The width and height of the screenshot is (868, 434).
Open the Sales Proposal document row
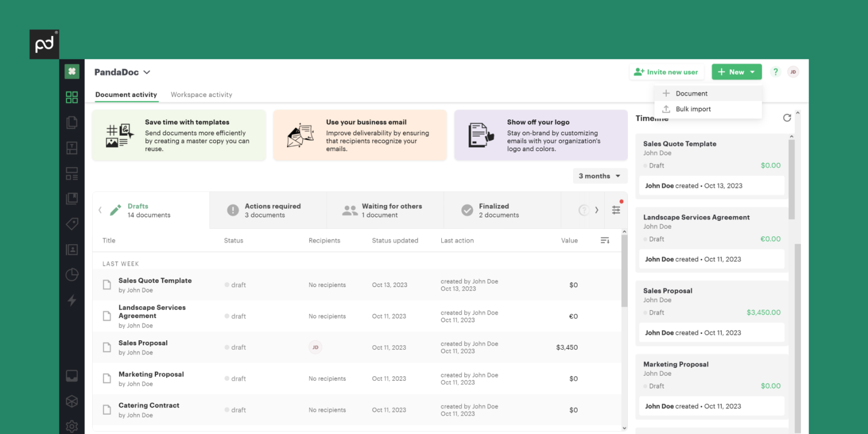click(143, 343)
